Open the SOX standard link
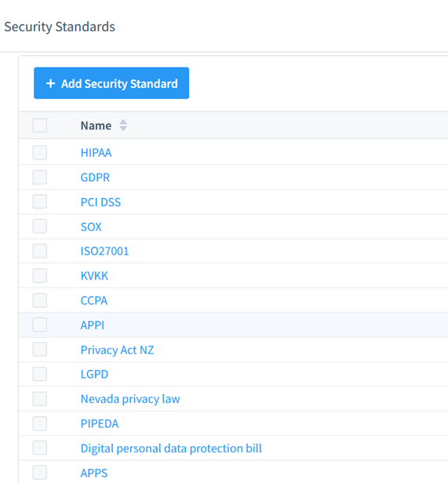The height and width of the screenshot is (483, 448). [x=91, y=227]
